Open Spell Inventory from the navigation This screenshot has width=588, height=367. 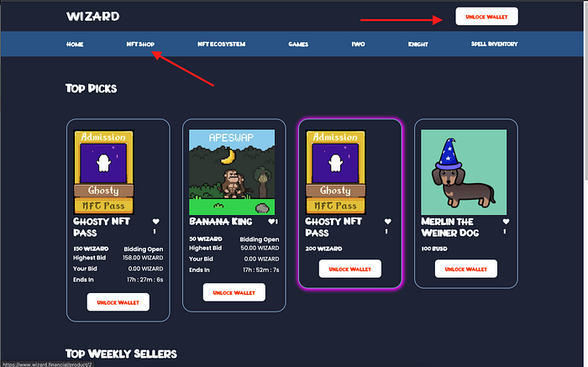494,45
